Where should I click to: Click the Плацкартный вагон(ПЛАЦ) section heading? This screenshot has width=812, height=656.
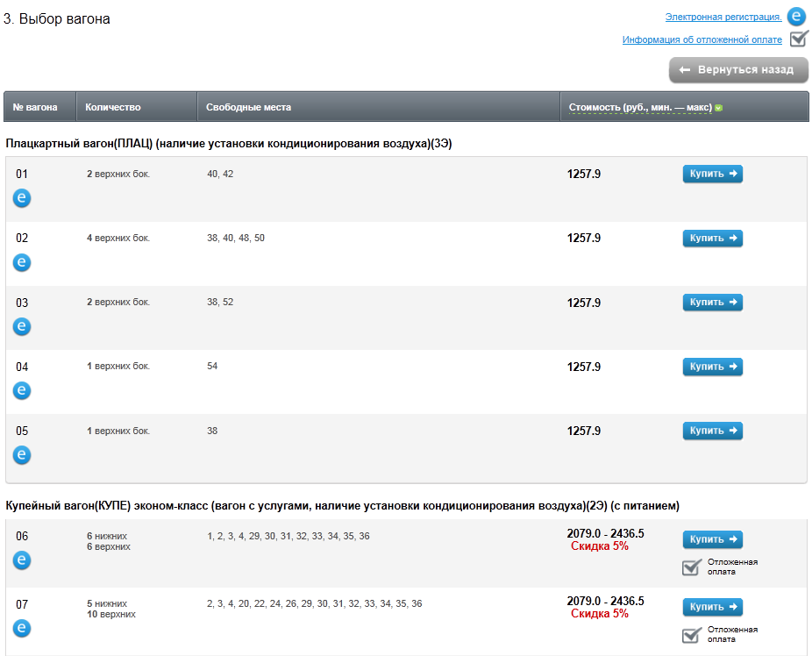(x=228, y=144)
